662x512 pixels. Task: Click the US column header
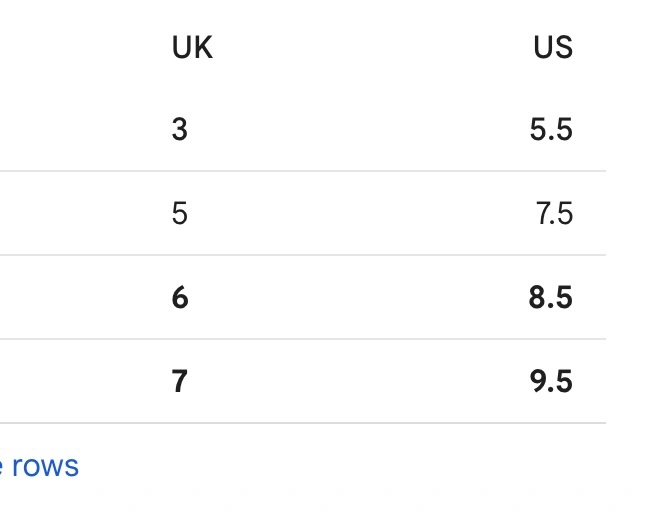pyautogui.click(x=553, y=47)
